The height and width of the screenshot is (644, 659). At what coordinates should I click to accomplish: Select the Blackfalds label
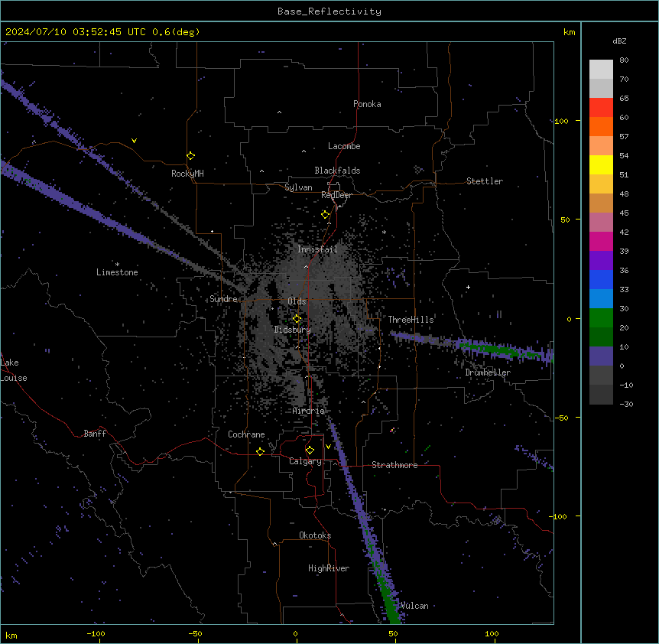point(337,171)
